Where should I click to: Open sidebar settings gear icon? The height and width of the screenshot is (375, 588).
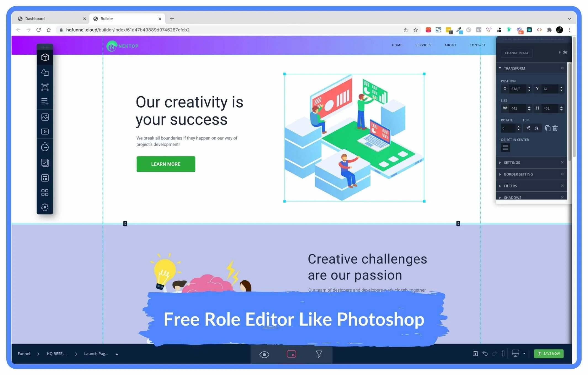(45, 207)
